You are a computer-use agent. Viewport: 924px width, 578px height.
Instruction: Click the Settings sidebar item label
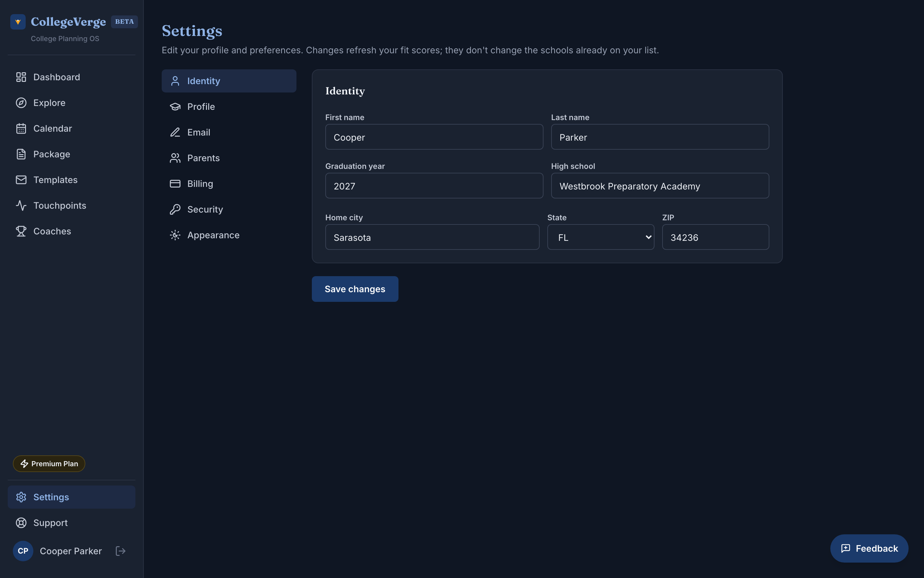(51, 497)
